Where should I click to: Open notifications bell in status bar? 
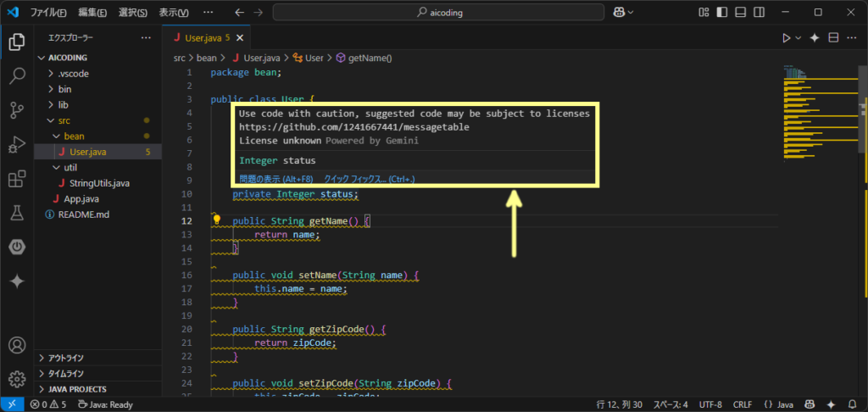pyautogui.click(x=852, y=405)
